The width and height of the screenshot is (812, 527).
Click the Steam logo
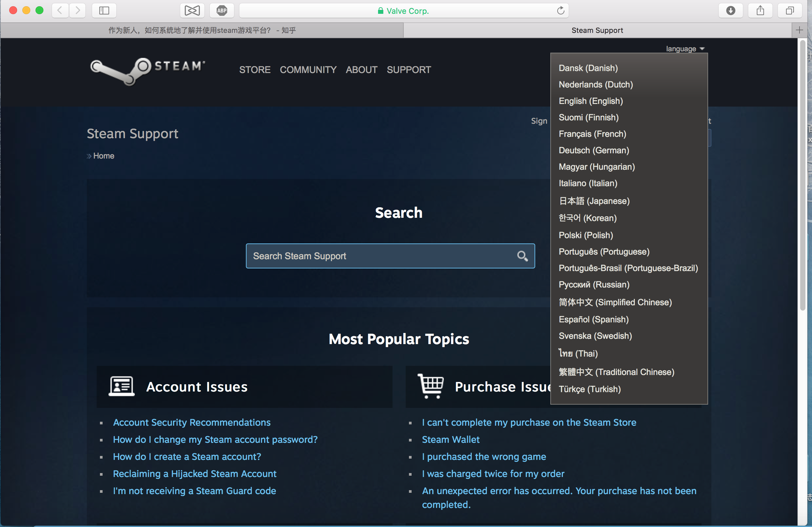point(147,71)
